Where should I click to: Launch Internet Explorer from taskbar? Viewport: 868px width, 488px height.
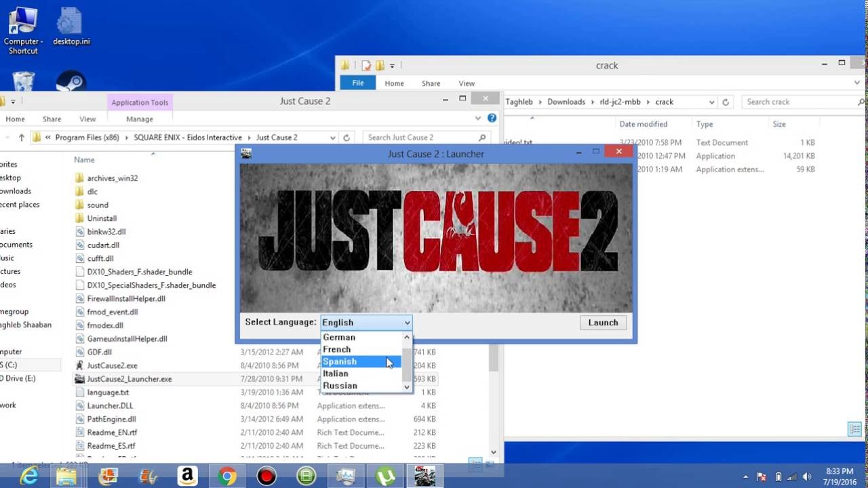pos(28,476)
